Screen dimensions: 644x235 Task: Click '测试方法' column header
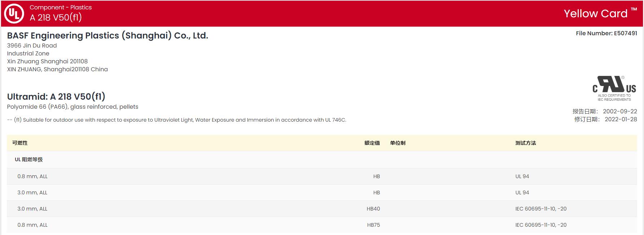(x=526, y=143)
